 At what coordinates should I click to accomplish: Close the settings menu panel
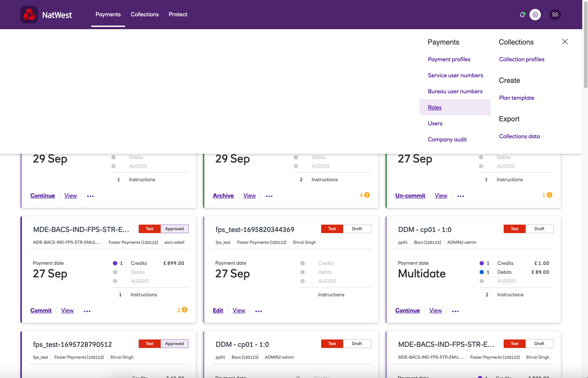pos(565,42)
